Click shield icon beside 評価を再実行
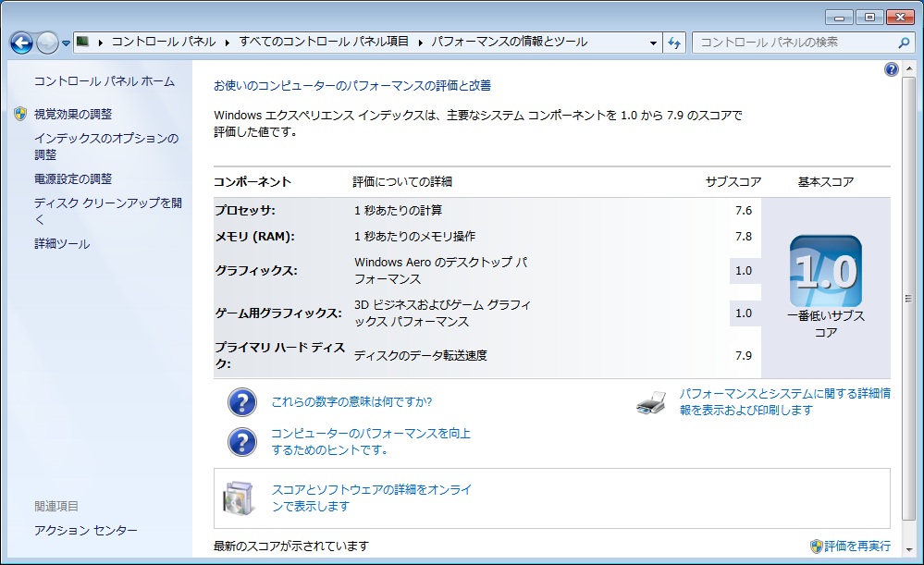Image resolution: width=924 pixels, height=565 pixels. tap(816, 547)
